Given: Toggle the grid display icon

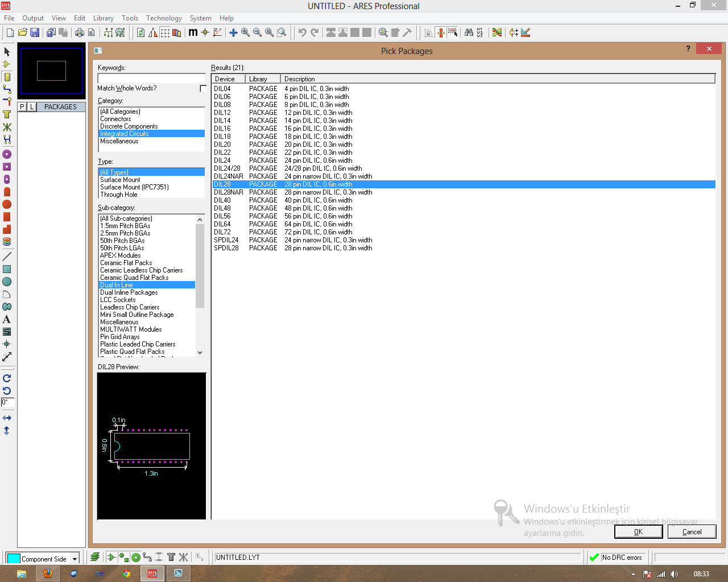Looking at the screenshot, I should coord(165,32).
